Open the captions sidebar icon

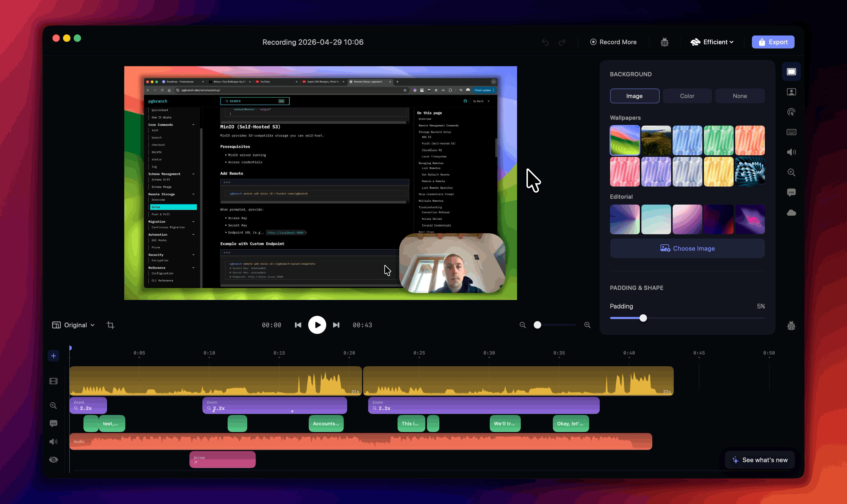coord(791,193)
